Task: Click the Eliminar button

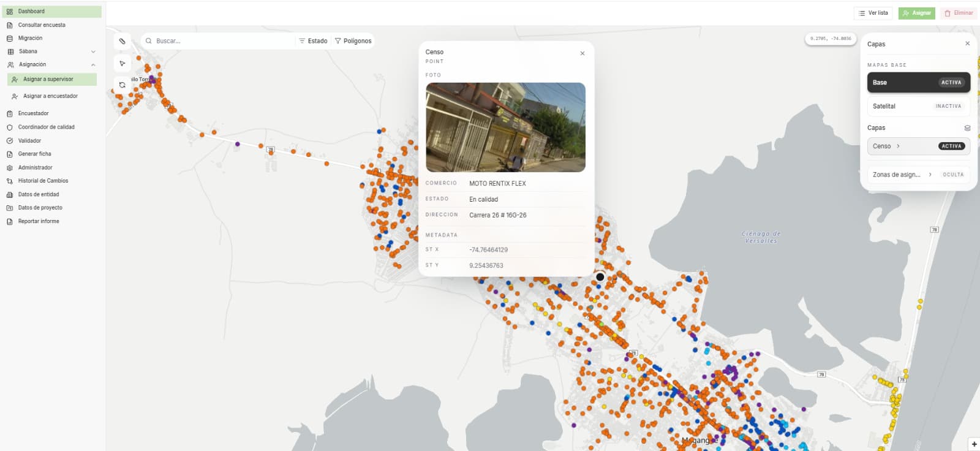Action: click(959, 13)
